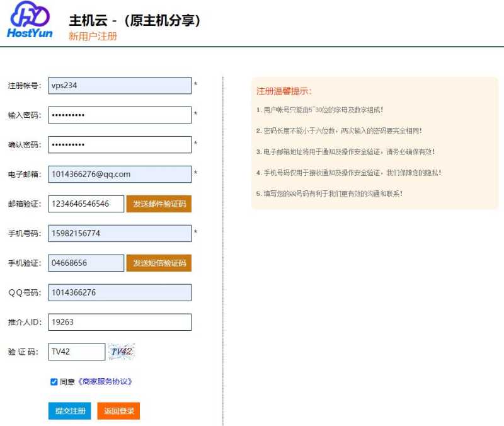The width and height of the screenshot is (504, 426).
Task: Click the 推介人ID label
Action: point(25,322)
